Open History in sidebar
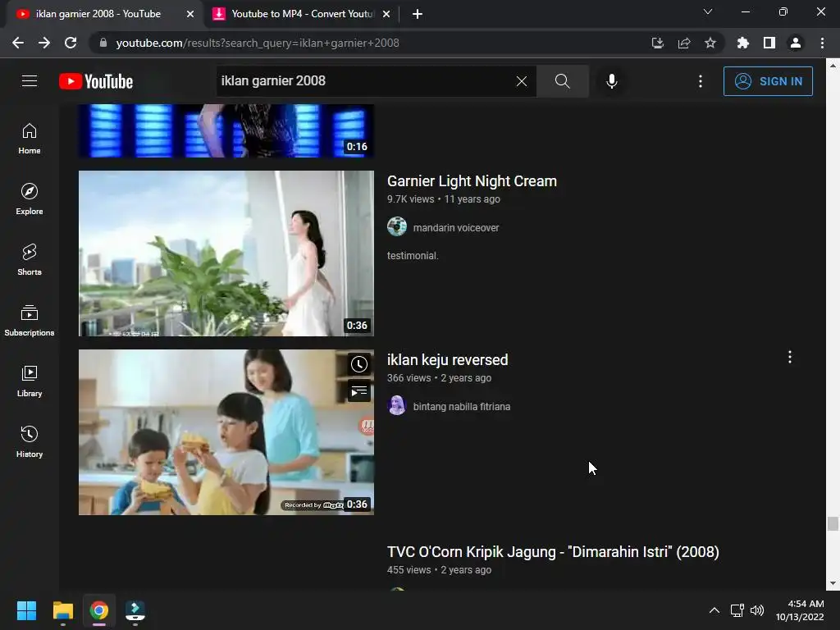The height and width of the screenshot is (630, 840). tap(30, 441)
